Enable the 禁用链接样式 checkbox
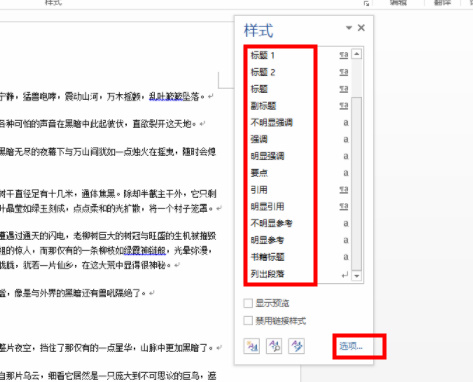473x382 pixels. click(248, 321)
